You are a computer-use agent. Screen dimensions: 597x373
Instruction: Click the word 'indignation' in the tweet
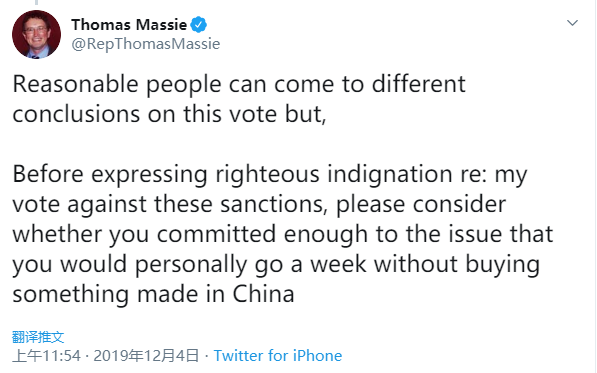click(x=390, y=175)
